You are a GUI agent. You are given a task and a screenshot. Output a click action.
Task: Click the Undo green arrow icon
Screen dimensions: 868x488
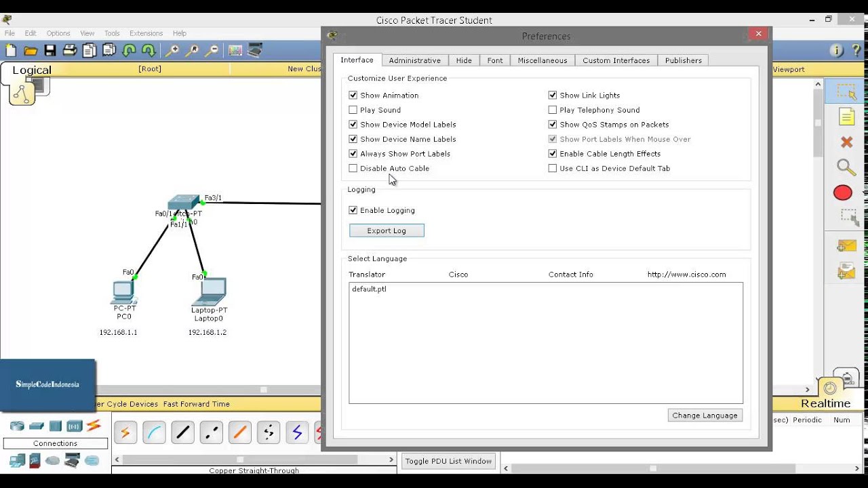tap(129, 50)
